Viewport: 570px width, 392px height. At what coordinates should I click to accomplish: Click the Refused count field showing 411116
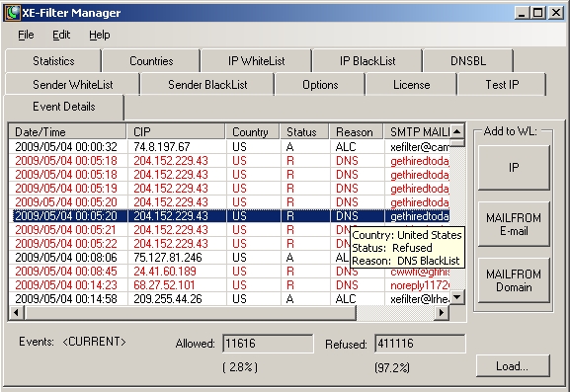(420, 344)
